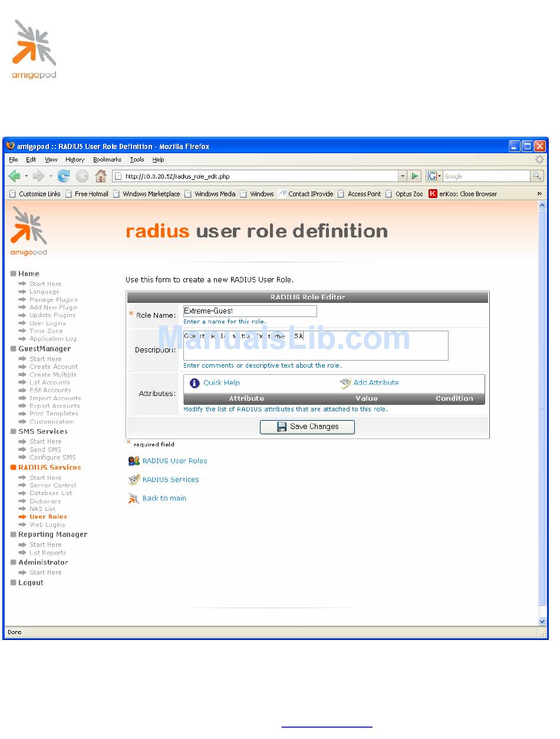Open the address bar history dropdown
Screen dimensions: 560x739
[x=403, y=176]
